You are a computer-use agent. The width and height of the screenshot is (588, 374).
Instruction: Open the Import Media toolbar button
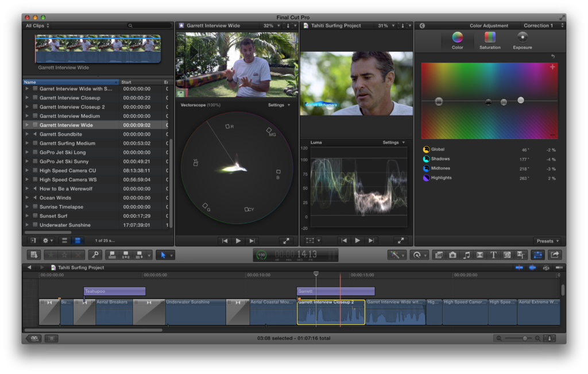pos(34,256)
